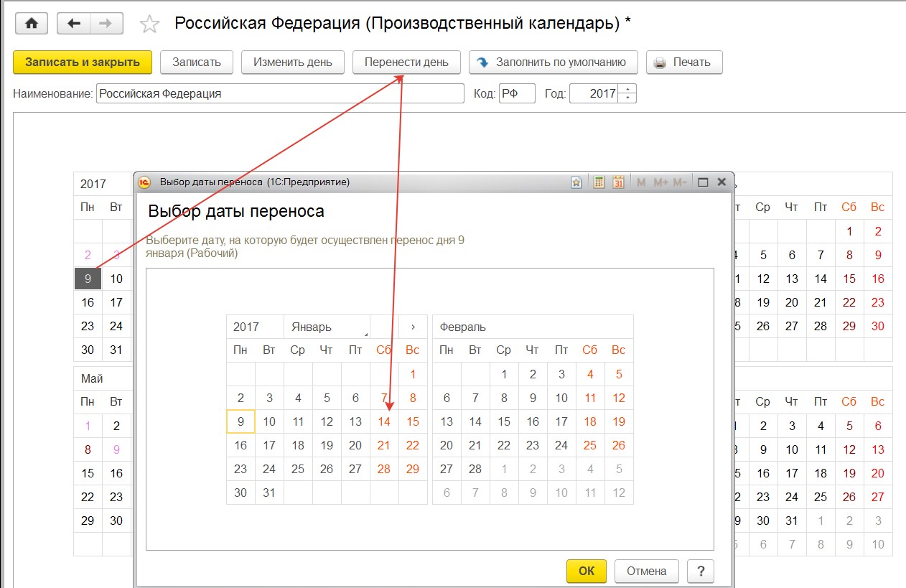This screenshot has height=588, width=906.
Task: Click the Код field containing РФ
Action: click(x=517, y=93)
